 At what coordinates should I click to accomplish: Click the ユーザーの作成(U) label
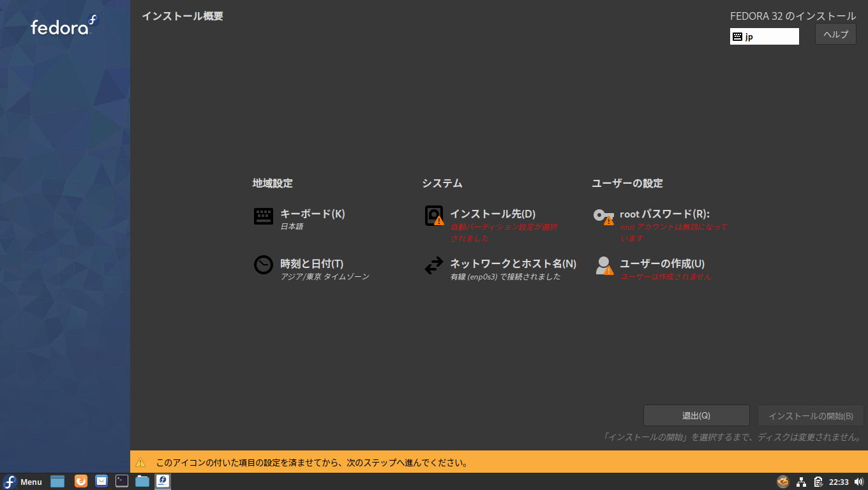662,264
